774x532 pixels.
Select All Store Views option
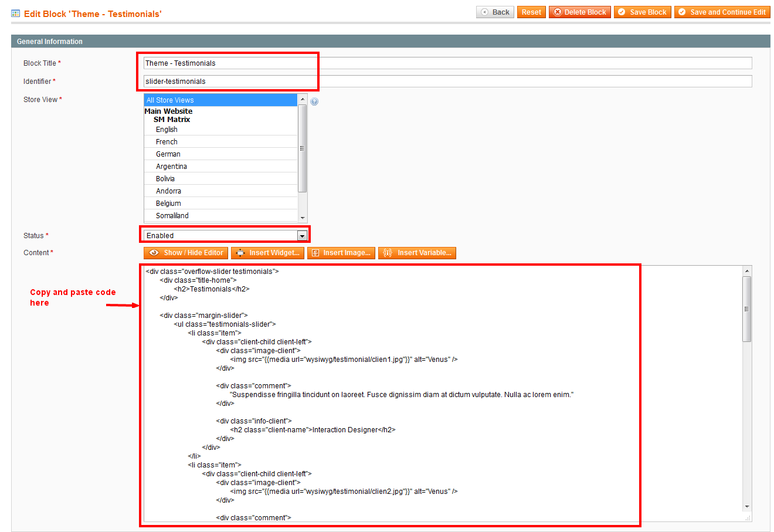point(221,100)
